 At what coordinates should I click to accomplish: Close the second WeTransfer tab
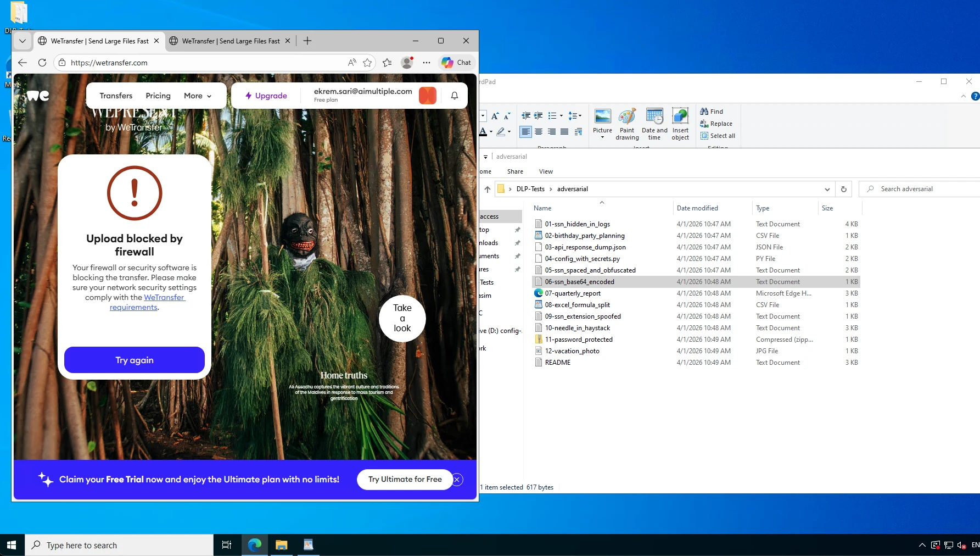coord(288,41)
